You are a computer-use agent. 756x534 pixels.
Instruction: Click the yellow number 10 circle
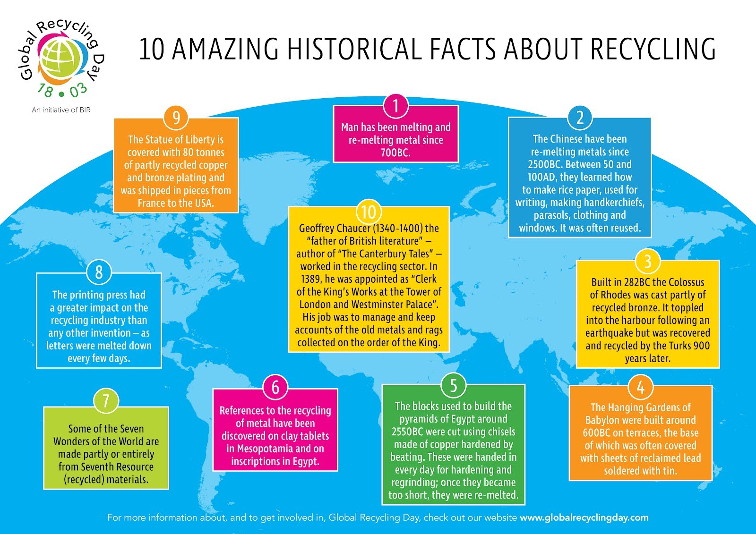tap(369, 212)
